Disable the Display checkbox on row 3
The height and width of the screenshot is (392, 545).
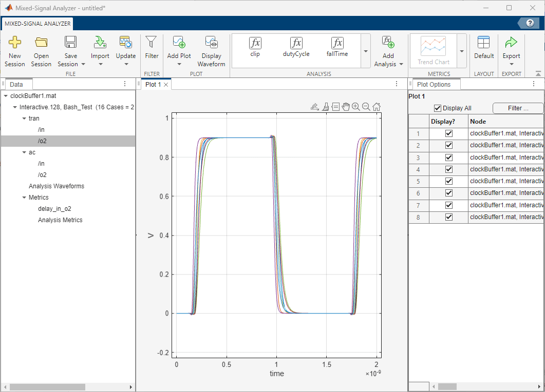[x=447, y=157]
